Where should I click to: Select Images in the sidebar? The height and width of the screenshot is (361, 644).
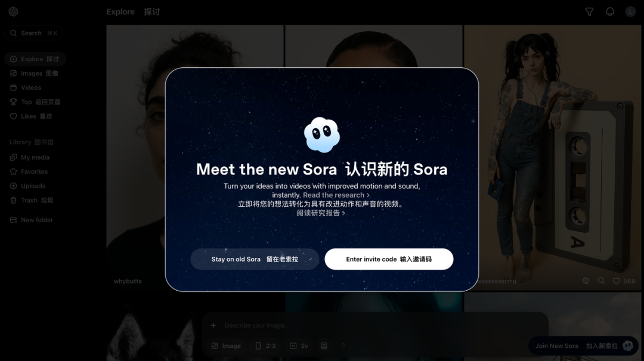pos(35,73)
